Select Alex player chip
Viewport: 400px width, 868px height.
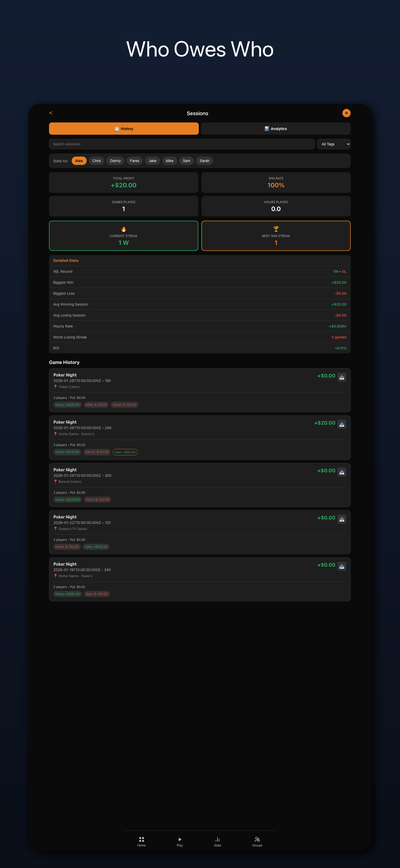tap(79, 161)
